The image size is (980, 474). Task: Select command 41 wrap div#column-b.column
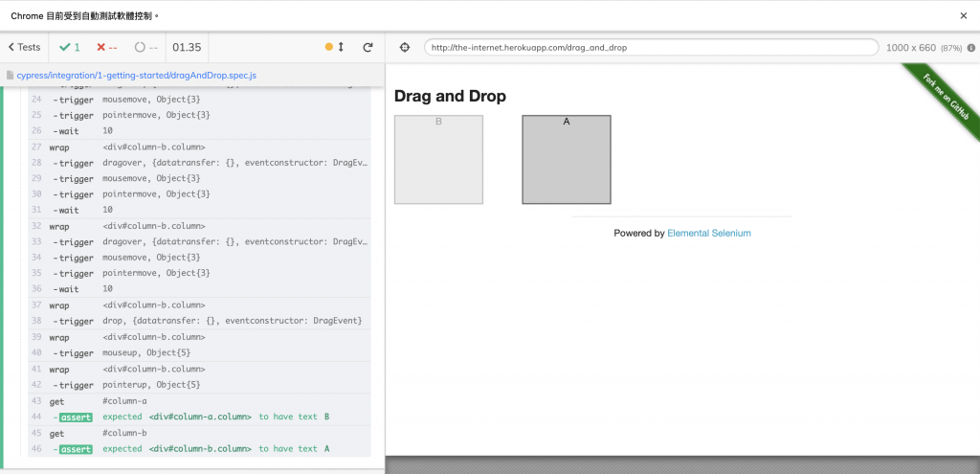pos(199,369)
